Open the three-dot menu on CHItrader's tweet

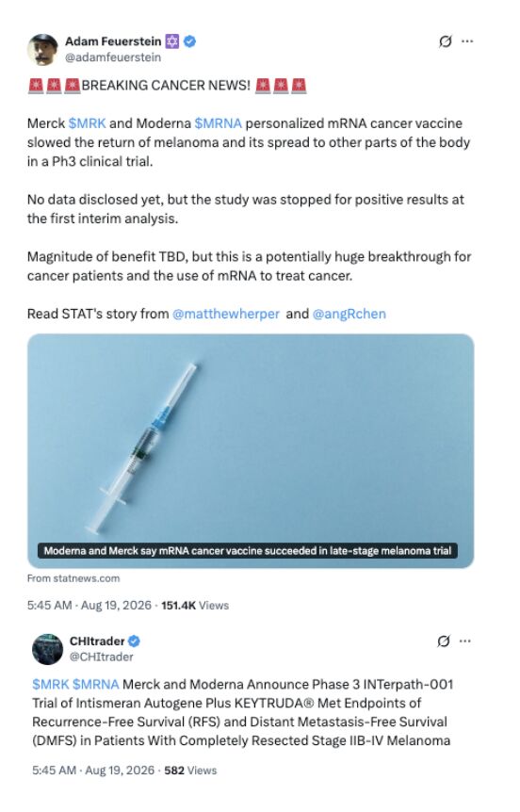[465, 641]
